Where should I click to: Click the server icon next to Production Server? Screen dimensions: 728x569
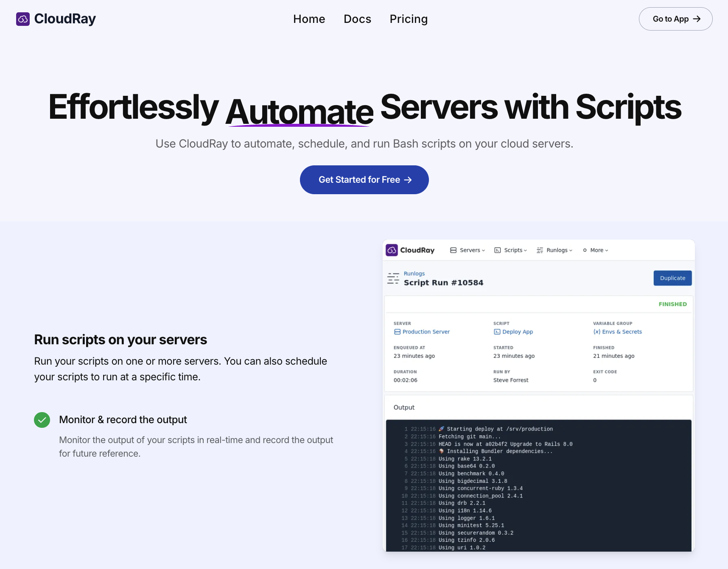click(398, 332)
